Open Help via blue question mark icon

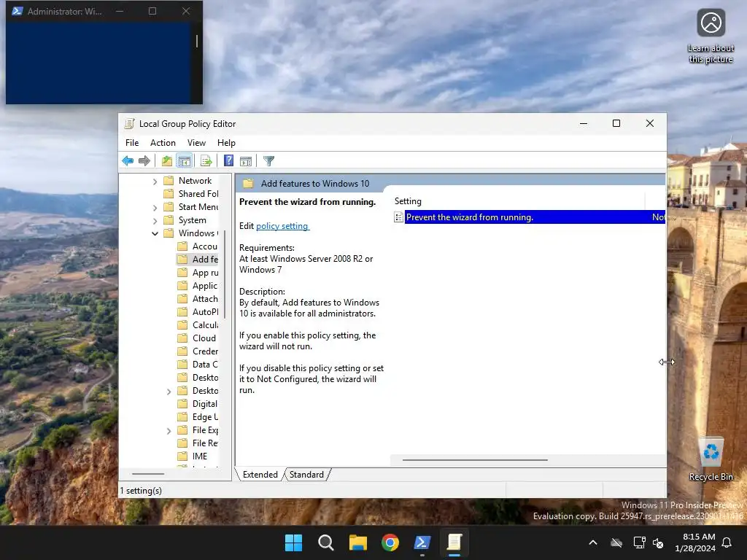[x=228, y=161]
